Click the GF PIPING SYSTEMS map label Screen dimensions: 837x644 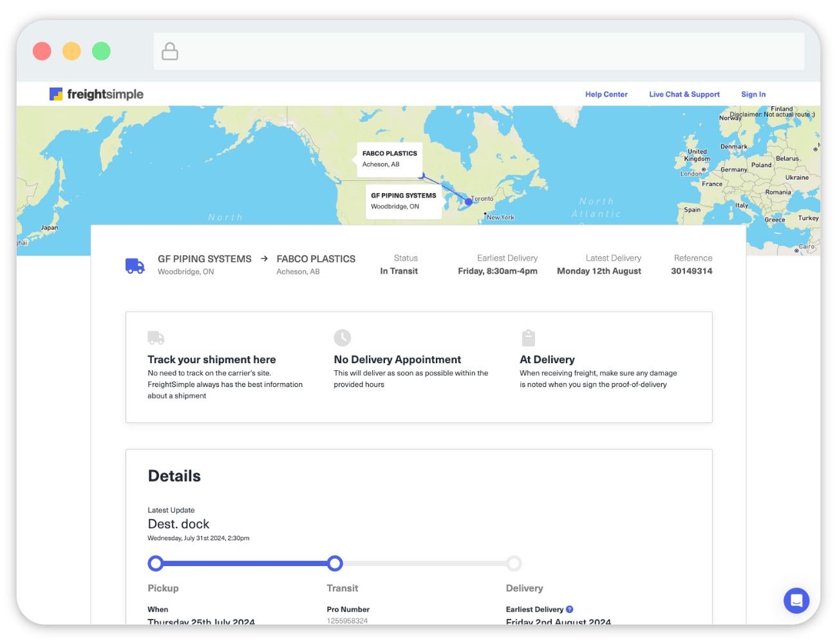coord(403,201)
